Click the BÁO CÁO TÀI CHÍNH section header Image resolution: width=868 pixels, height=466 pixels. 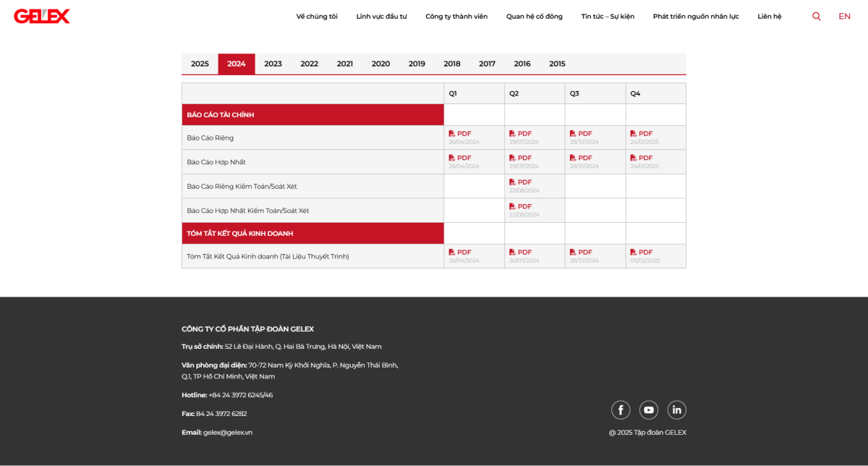pos(313,115)
